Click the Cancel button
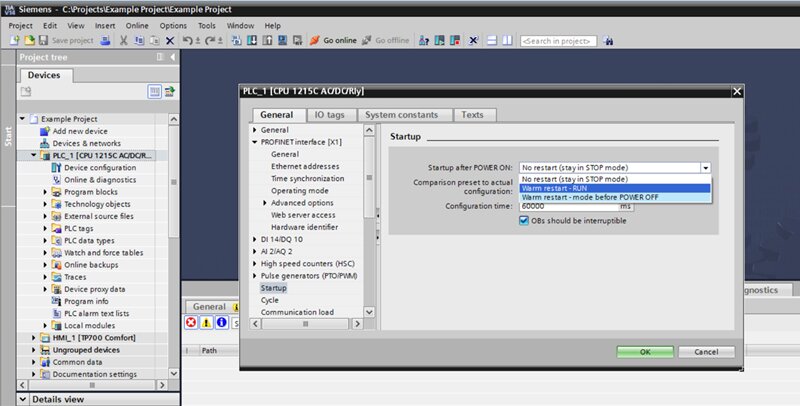 tap(707, 352)
